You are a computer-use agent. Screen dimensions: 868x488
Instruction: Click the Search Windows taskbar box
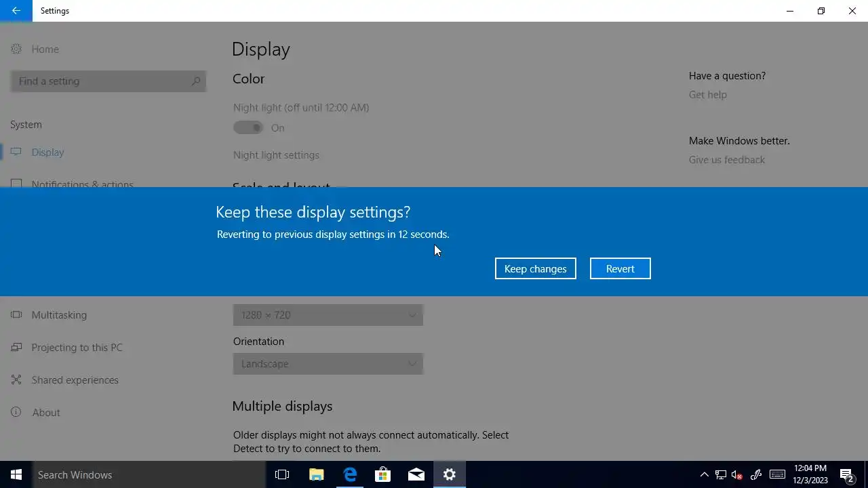[149, 474]
